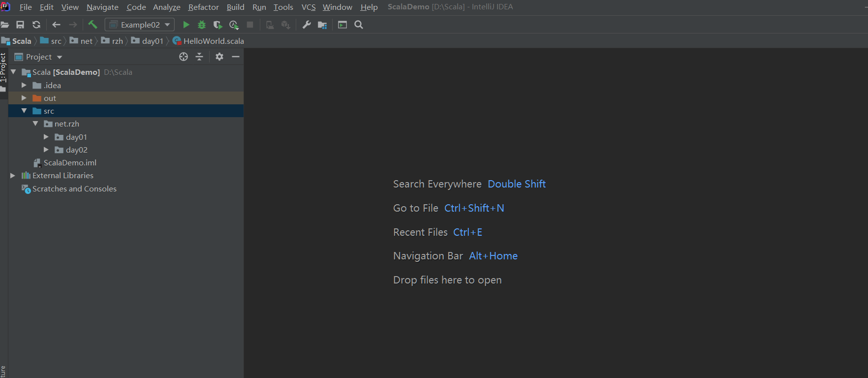Click net in the navigation breadcrumb
This screenshot has width=868, height=378.
click(81, 41)
